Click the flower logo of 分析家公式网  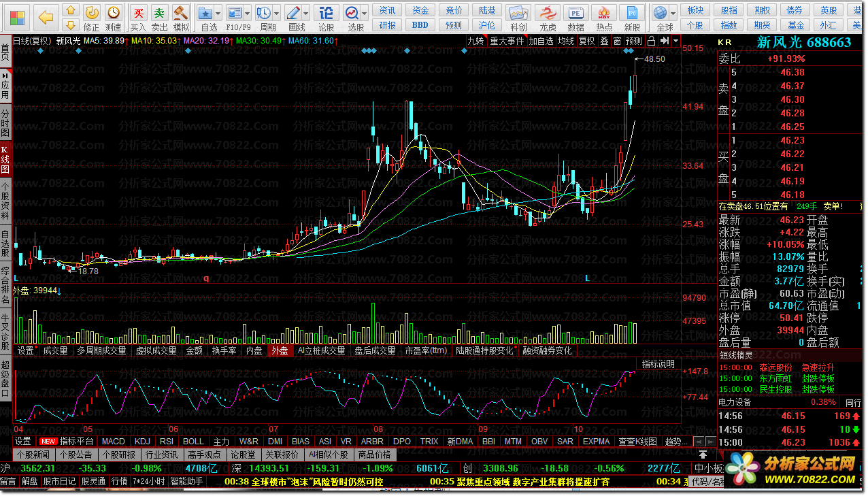pos(741,469)
